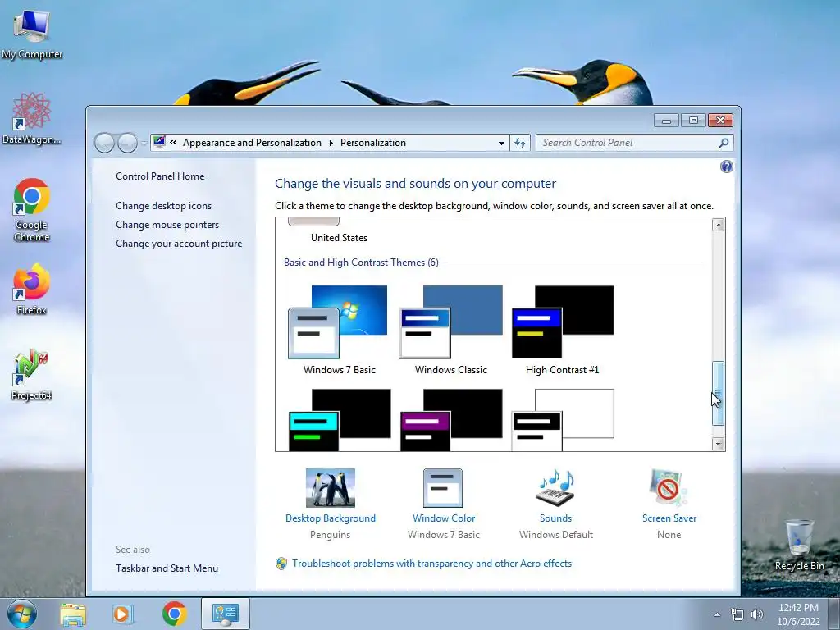Click the Control Panel taskbar button
840x630 pixels.
point(225,614)
